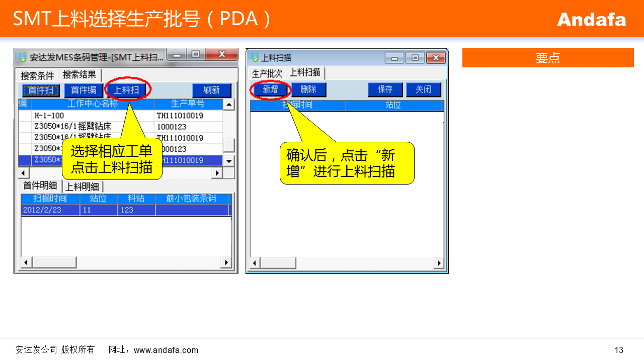
Task: Click the 保存 save button
Action: [x=385, y=89]
